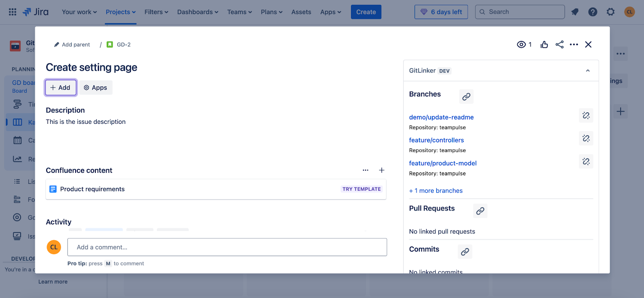Click the thumbs-up vote icon
This screenshot has width=644, height=298.
pyautogui.click(x=544, y=45)
